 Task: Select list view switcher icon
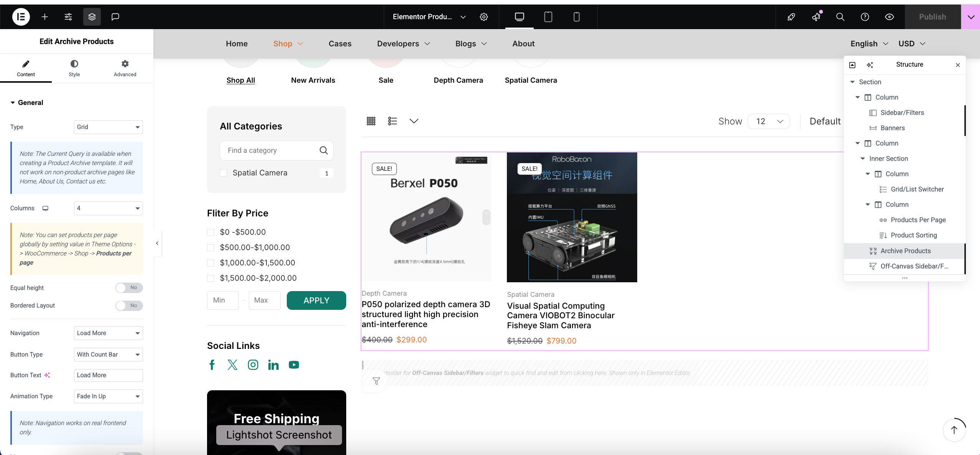[x=393, y=121]
